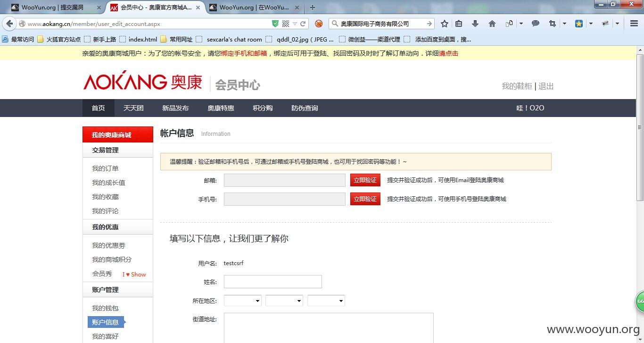
Task: Open 我的商城积分 in the sidebar
Action: 112,259
